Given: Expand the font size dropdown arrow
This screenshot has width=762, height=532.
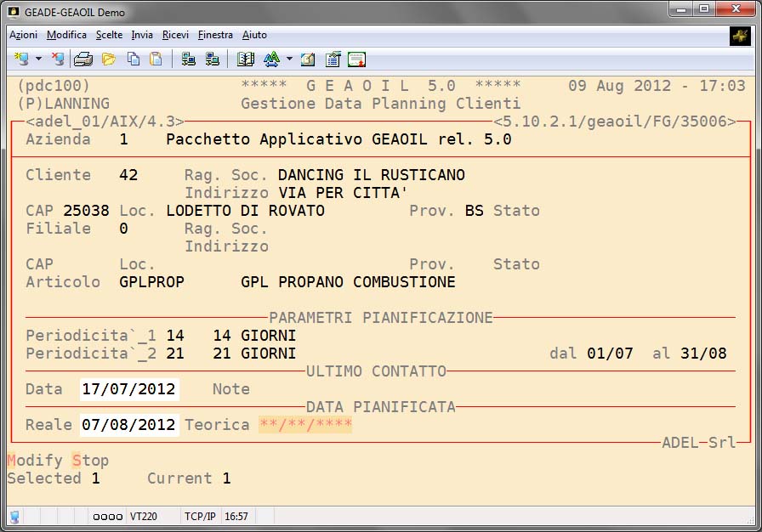Looking at the screenshot, I should (x=289, y=59).
